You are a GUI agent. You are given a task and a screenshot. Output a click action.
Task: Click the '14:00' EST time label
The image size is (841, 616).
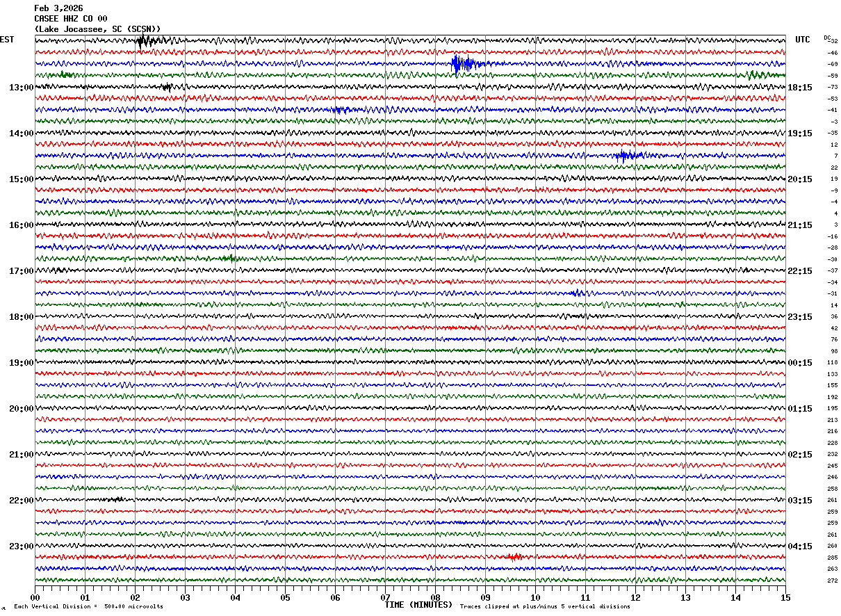tap(22, 133)
